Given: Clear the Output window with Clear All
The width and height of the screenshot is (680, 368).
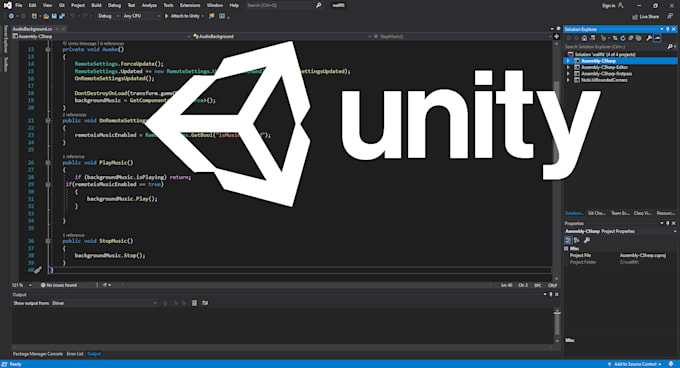Looking at the screenshot, I should (x=194, y=303).
